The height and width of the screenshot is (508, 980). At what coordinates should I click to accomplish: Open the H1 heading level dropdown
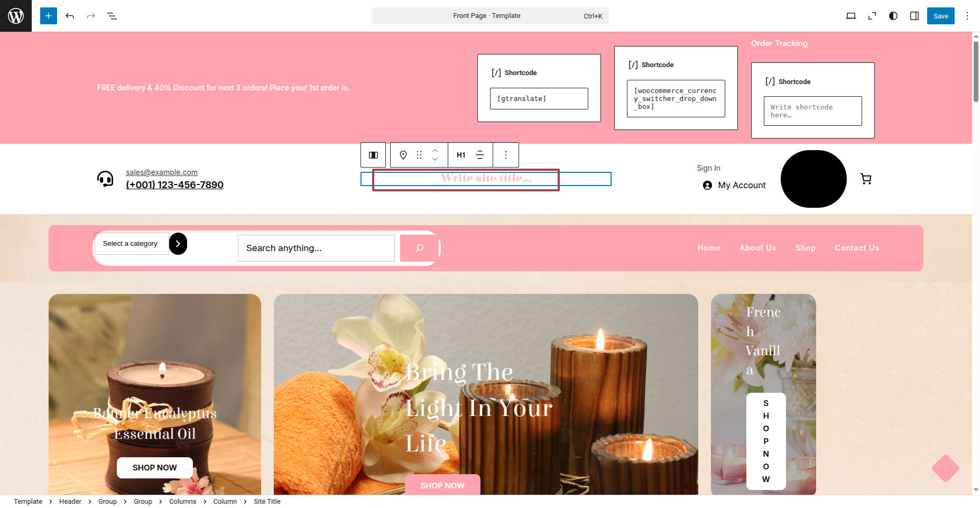tap(461, 155)
